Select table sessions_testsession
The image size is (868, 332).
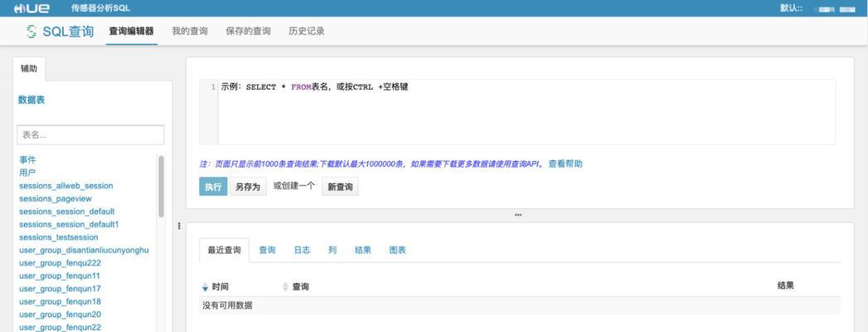[59, 237]
